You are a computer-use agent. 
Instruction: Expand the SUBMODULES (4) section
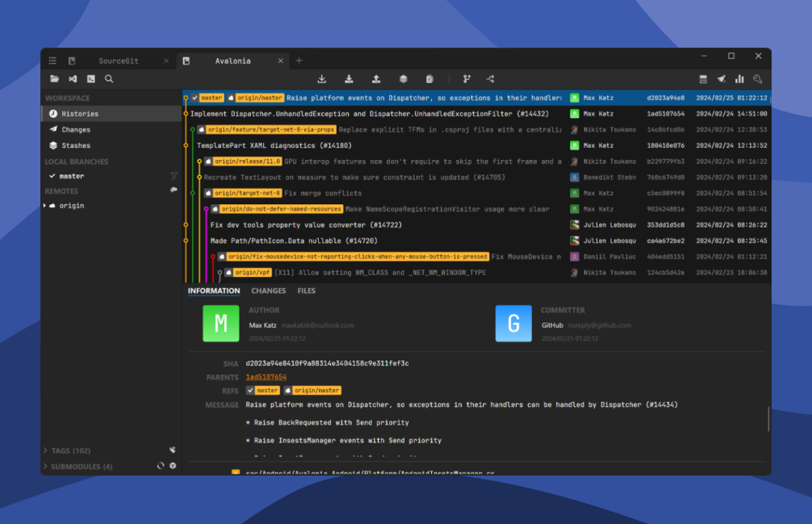[x=45, y=467]
